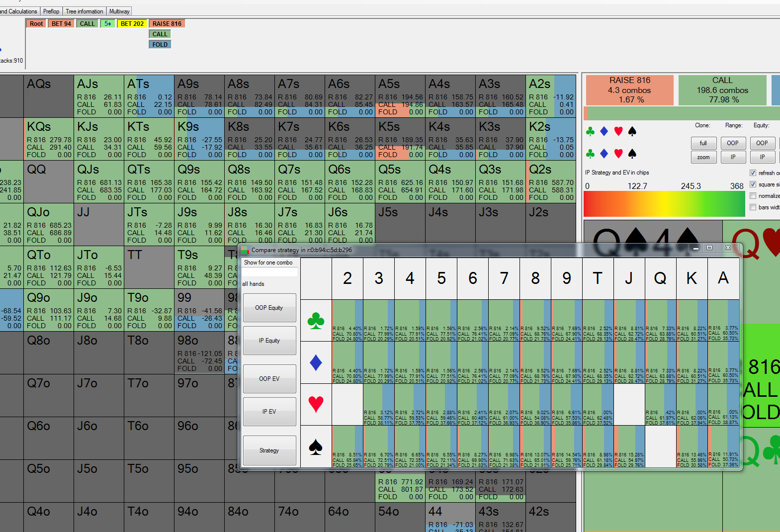The height and width of the screenshot is (532, 780).
Task: Open the Tree information tab
Action: tap(85, 11)
